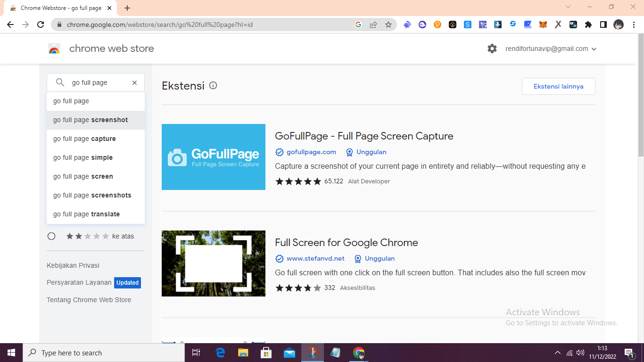Switch to the Chrome Webstore tab
644x362 pixels.
pyautogui.click(x=60, y=8)
